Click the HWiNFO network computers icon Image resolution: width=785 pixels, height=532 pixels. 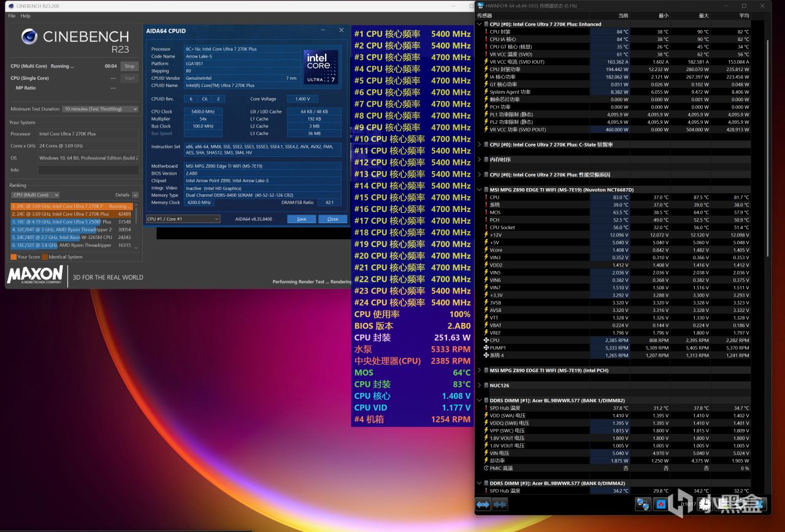(643, 504)
